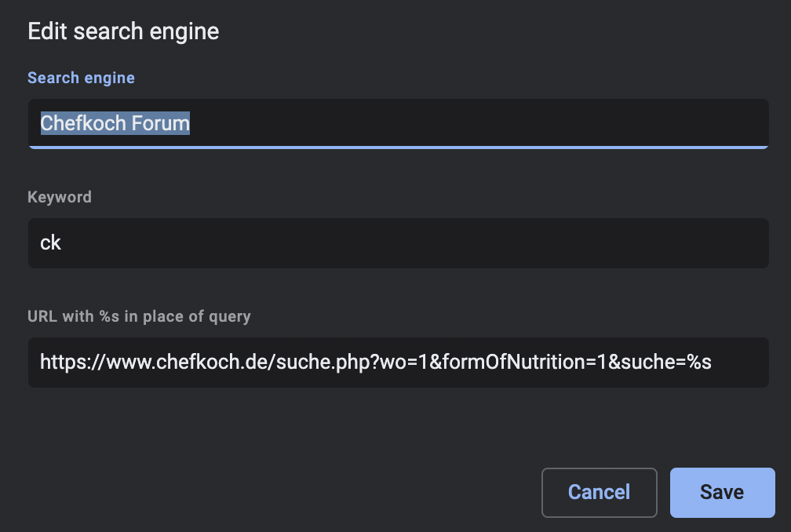791x532 pixels.
Task: Dismiss the dialog using Cancel
Action: [x=599, y=492]
